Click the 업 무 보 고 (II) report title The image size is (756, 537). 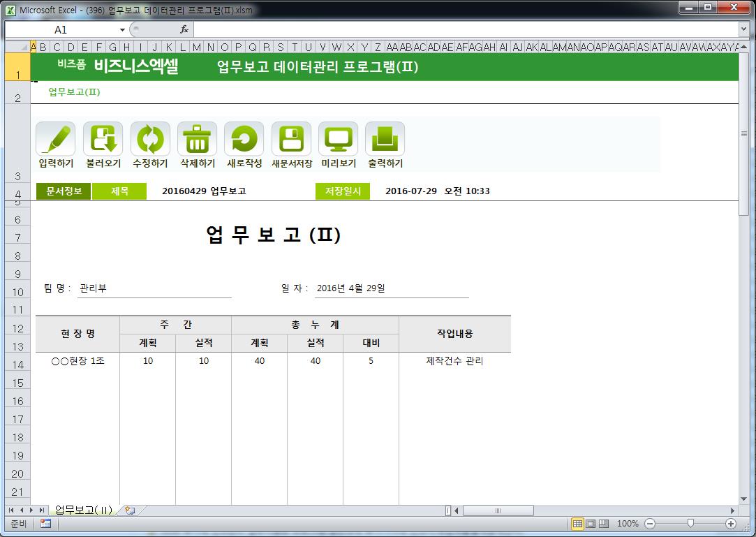(274, 235)
